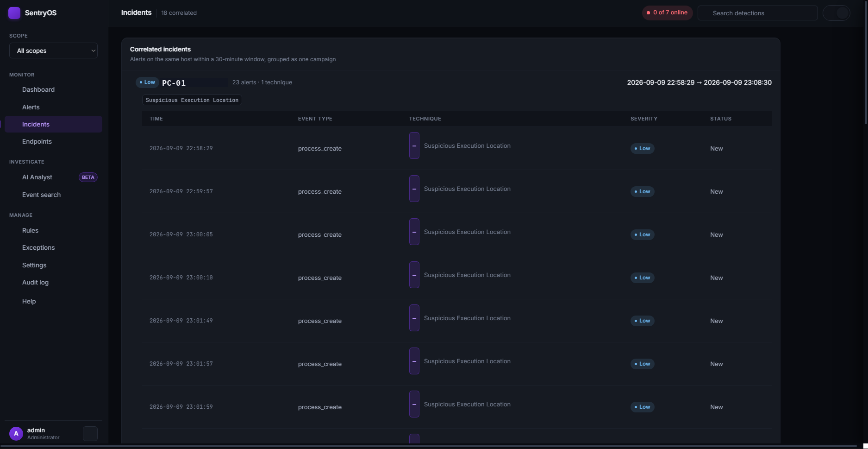Click the admin avatar circle
The height and width of the screenshot is (449, 868).
[16, 434]
